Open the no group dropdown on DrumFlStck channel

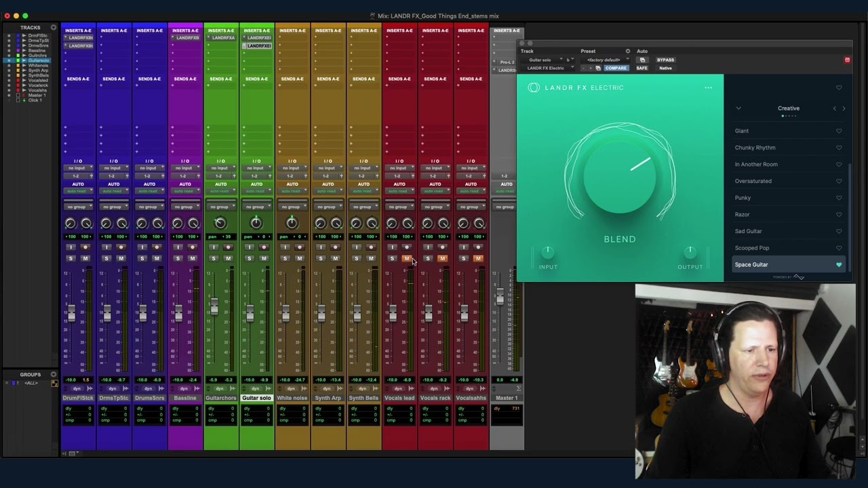78,207
